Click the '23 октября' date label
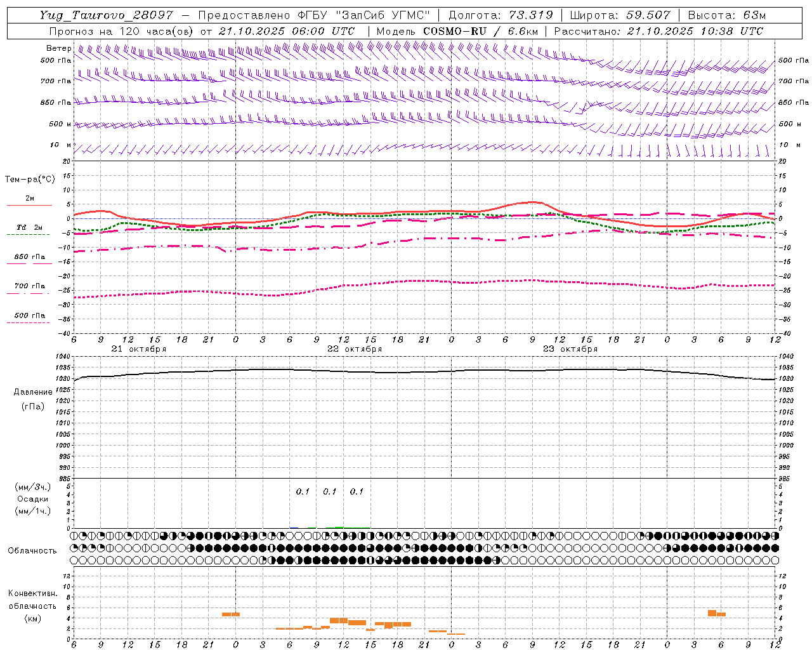The image size is (812, 650). click(570, 349)
